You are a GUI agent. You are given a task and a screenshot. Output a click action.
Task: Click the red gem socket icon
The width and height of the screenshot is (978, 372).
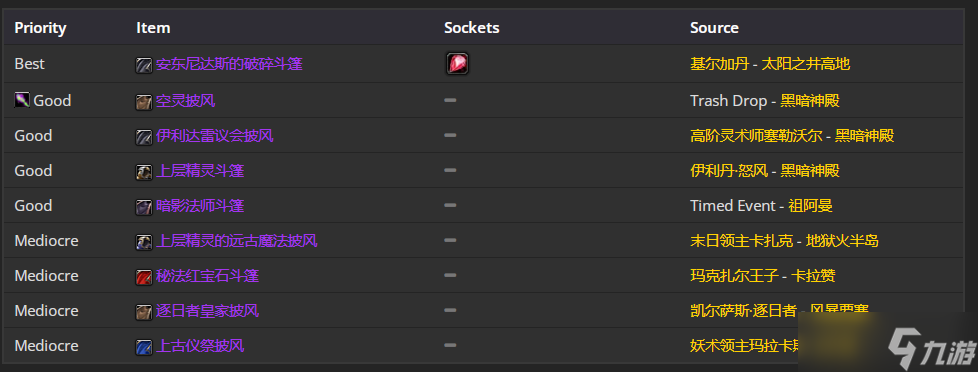tap(457, 64)
